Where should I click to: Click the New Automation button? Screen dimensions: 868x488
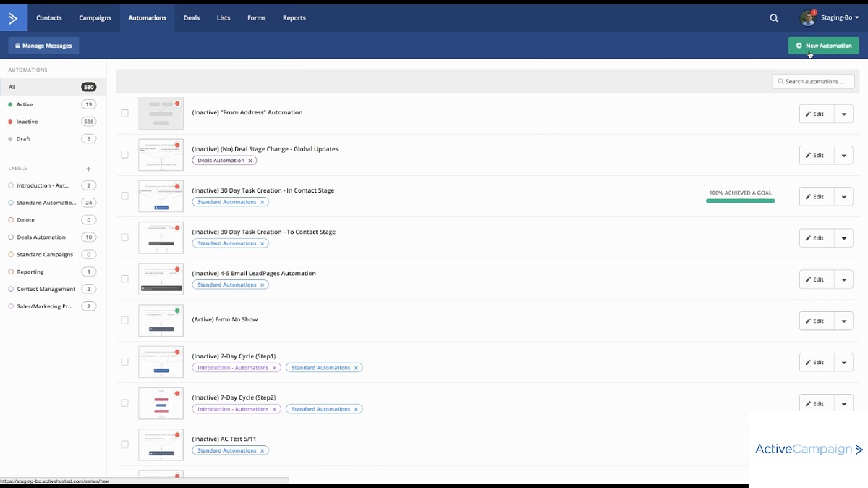(823, 46)
